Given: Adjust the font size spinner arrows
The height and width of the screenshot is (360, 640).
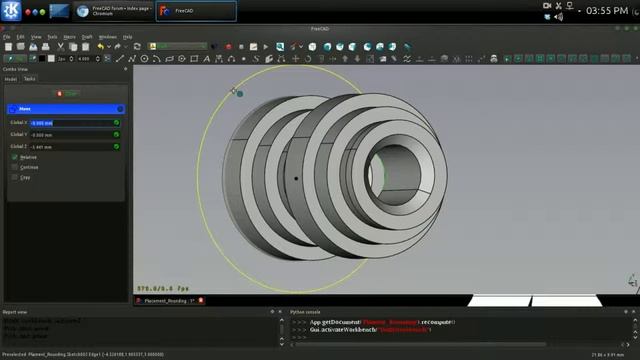Looking at the screenshot, I should pyautogui.click(x=98, y=59).
